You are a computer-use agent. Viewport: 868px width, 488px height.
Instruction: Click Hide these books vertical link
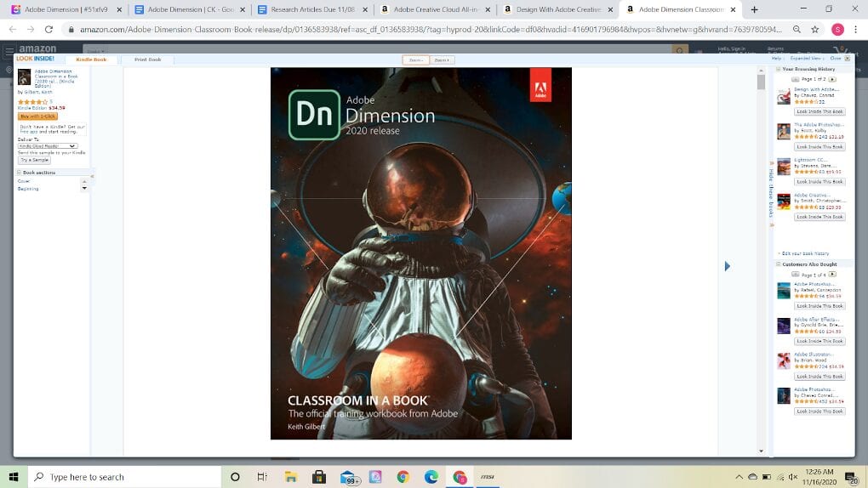point(771,192)
